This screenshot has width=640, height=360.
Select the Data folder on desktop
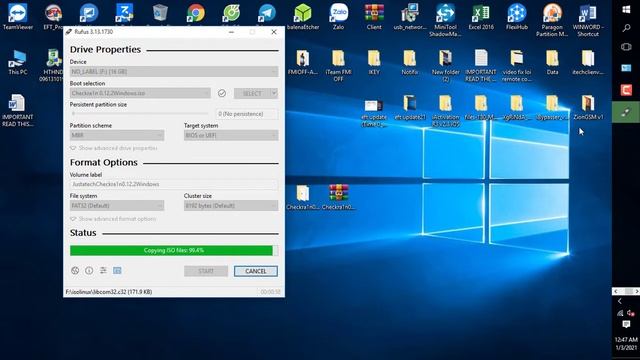(552, 62)
